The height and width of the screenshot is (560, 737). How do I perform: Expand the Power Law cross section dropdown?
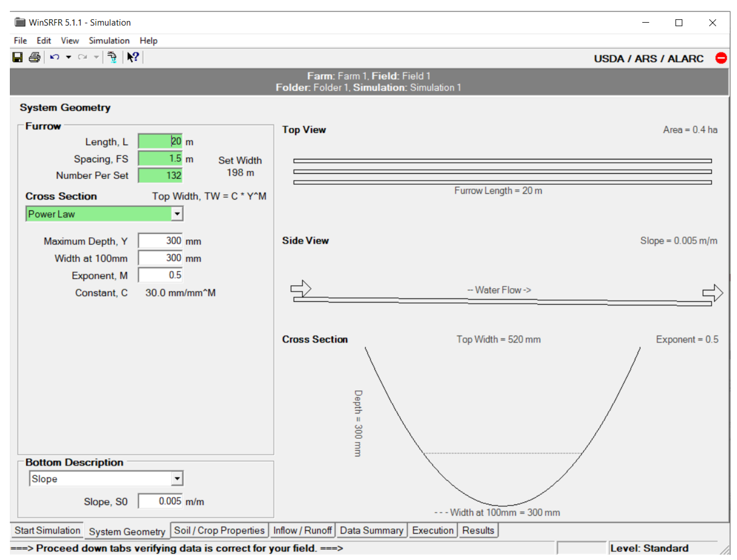click(177, 214)
